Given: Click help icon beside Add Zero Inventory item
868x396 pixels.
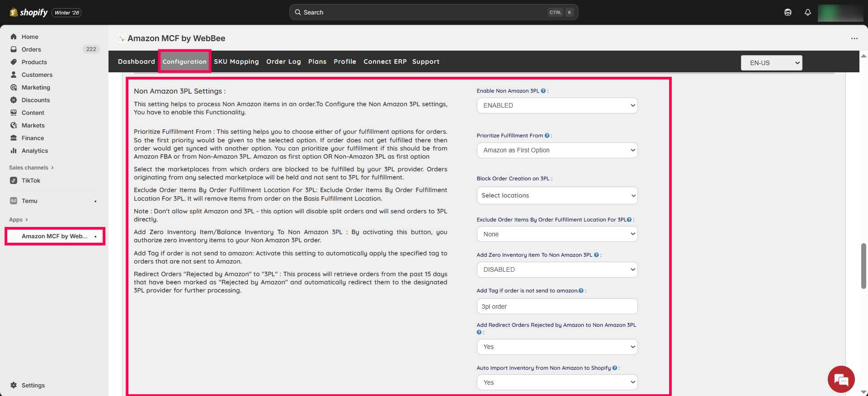Looking at the screenshot, I should (596, 255).
